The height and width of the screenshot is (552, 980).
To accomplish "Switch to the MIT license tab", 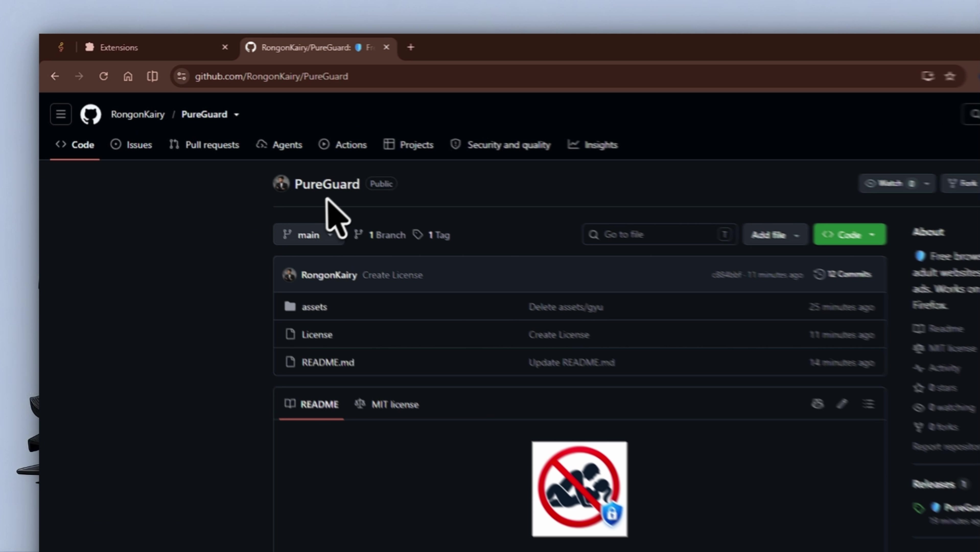I will pyautogui.click(x=387, y=404).
